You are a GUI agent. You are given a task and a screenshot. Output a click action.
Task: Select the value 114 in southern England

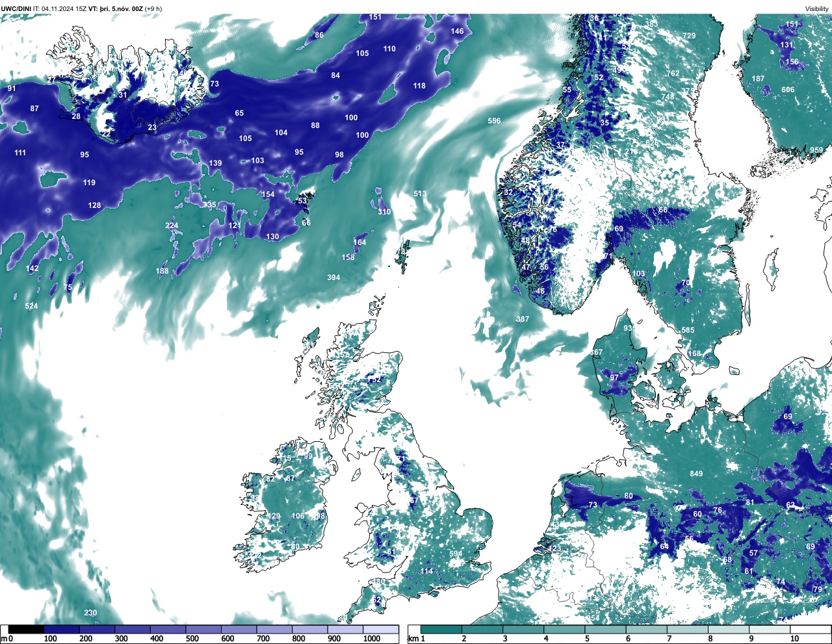pyautogui.click(x=426, y=572)
